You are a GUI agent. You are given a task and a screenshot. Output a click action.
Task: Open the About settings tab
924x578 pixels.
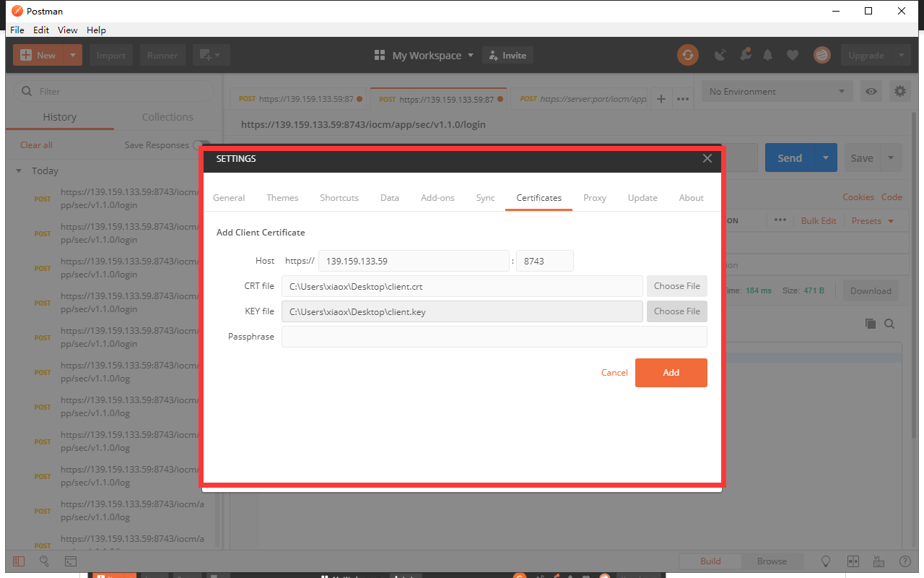pos(692,198)
